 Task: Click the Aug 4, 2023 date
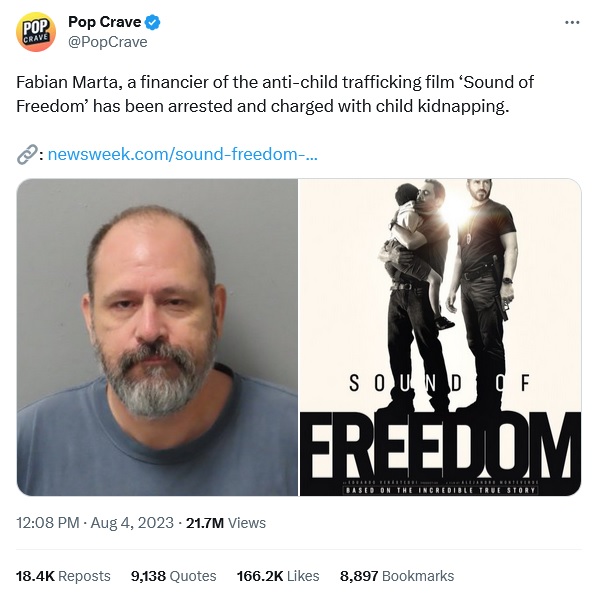[132, 522]
